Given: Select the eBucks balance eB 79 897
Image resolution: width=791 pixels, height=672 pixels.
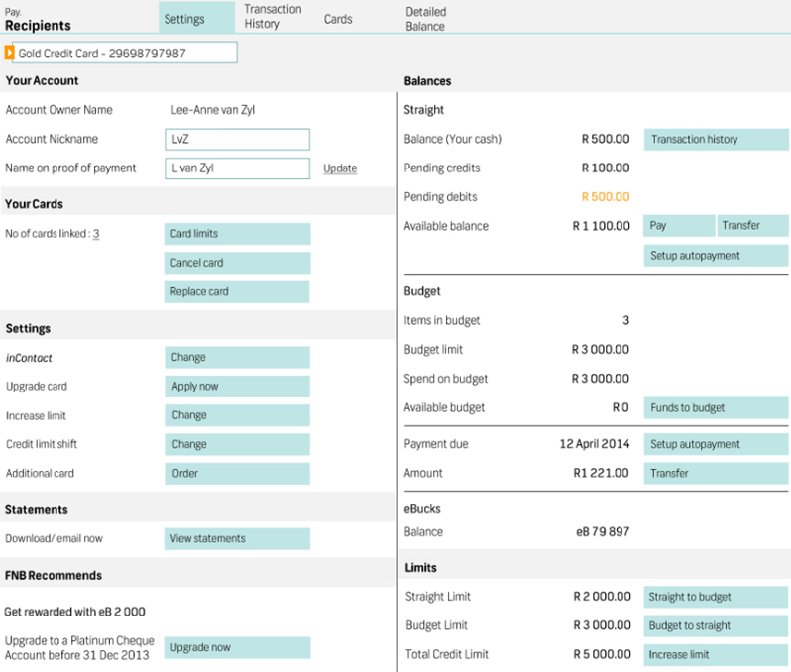Looking at the screenshot, I should tap(603, 531).
